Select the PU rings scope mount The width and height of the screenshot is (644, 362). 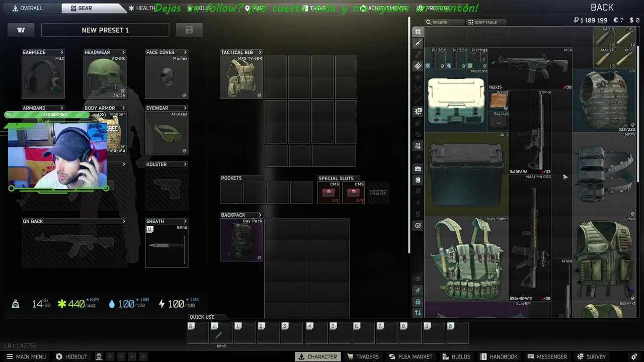(x=477, y=58)
